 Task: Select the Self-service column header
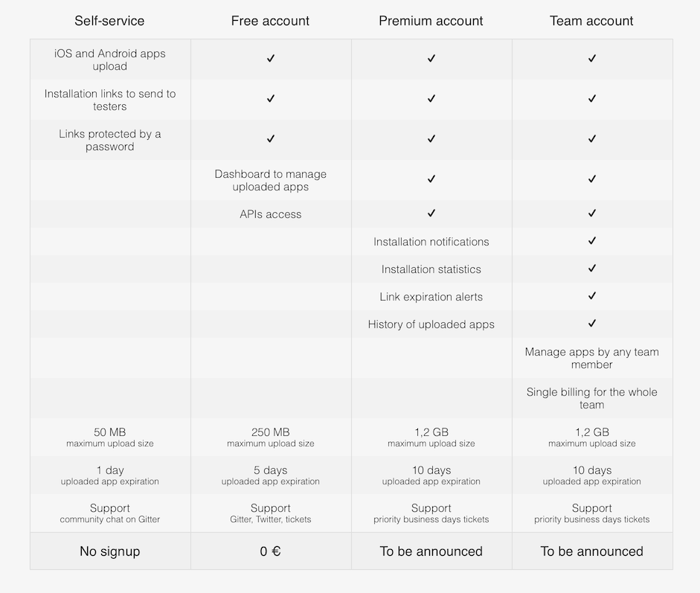(109, 21)
